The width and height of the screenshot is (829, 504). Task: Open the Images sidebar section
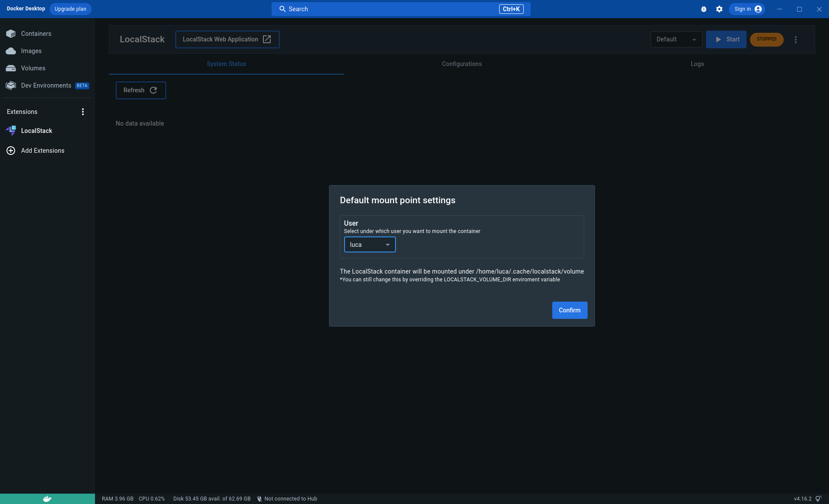coord(31,51)
